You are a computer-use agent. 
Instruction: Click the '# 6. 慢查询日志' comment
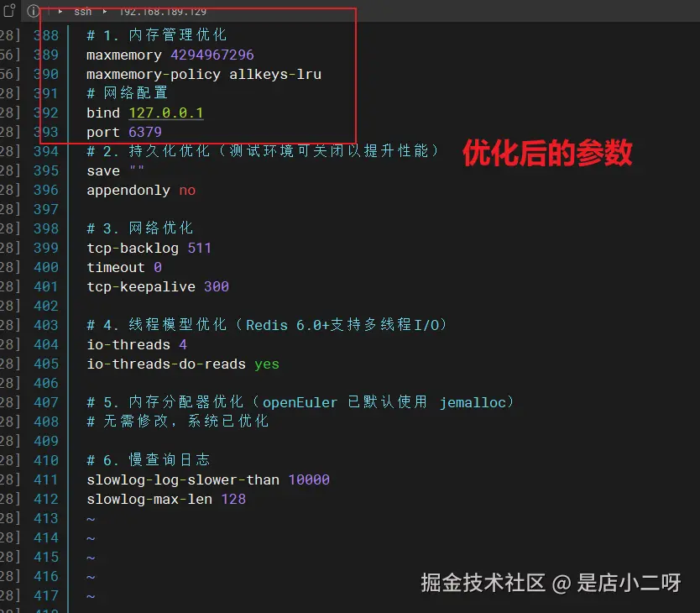pos(149,460)
